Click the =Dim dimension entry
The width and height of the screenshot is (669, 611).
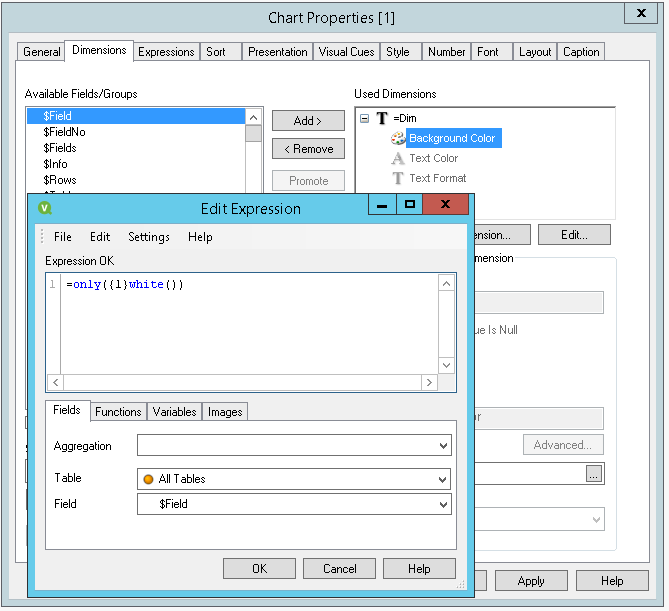405,118
